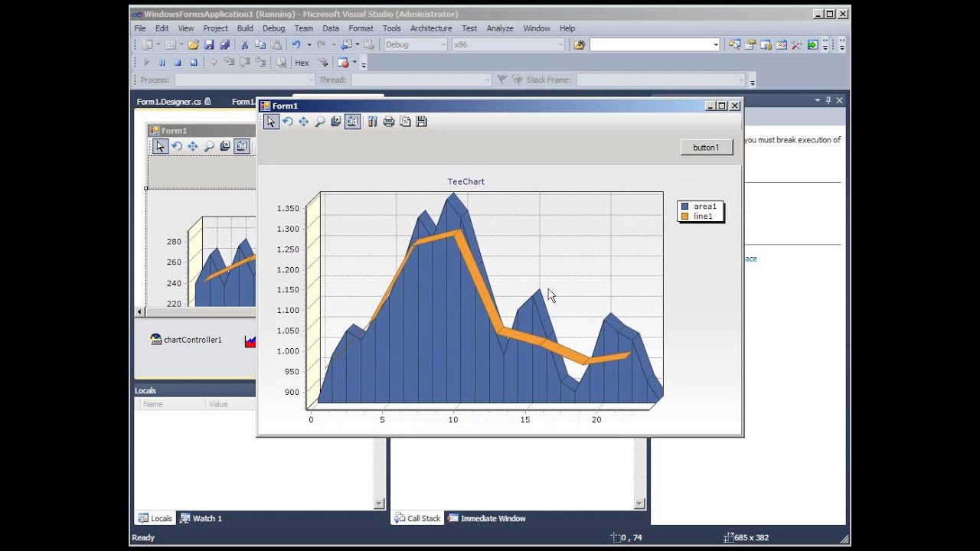Toggle the 3D view button in running Form1
The width and height of the screenshot is (980, 551).
coord(352,122)
